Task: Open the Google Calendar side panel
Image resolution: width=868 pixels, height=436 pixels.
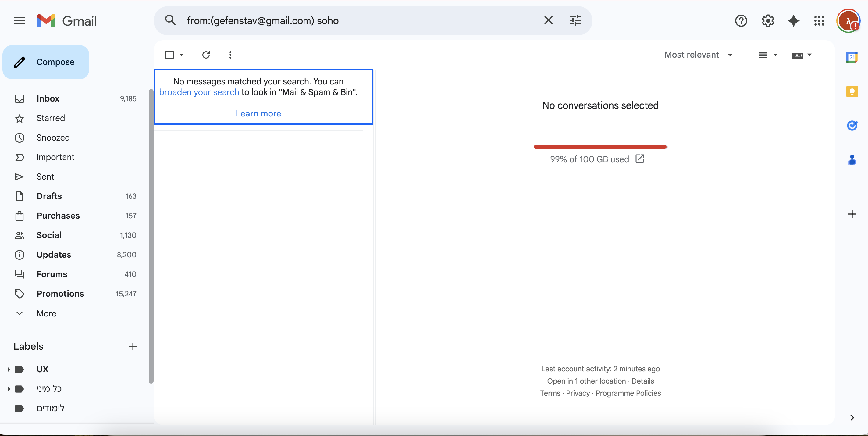Action: click(x=852, y=57)
